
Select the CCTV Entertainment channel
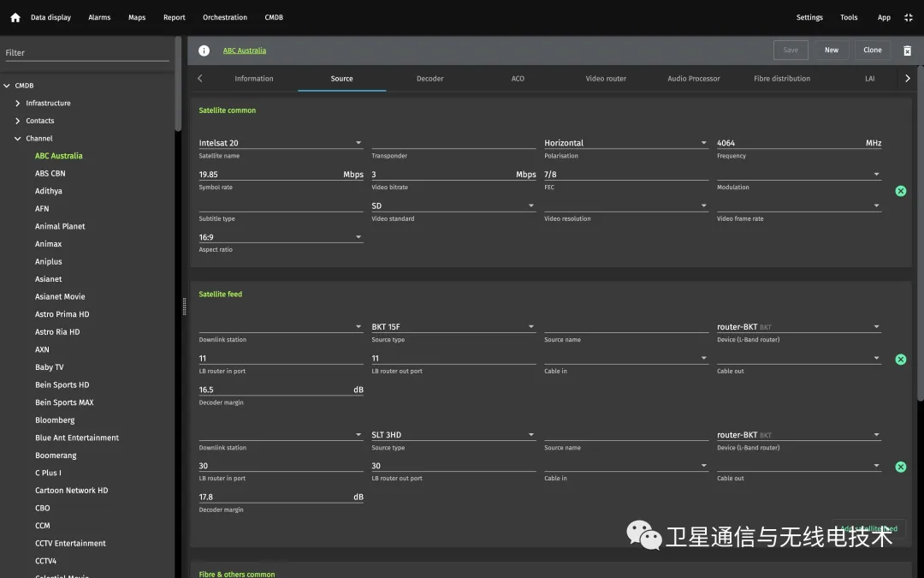(70, 543)
